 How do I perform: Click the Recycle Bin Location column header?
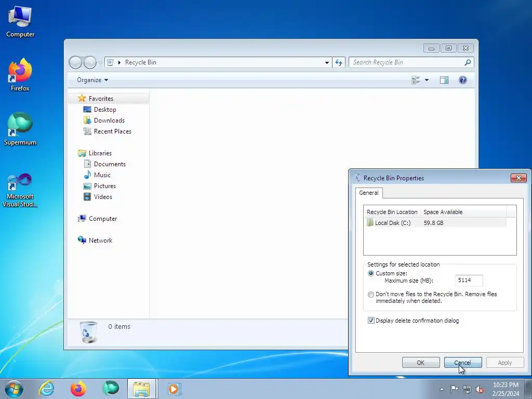pos(392,212)
